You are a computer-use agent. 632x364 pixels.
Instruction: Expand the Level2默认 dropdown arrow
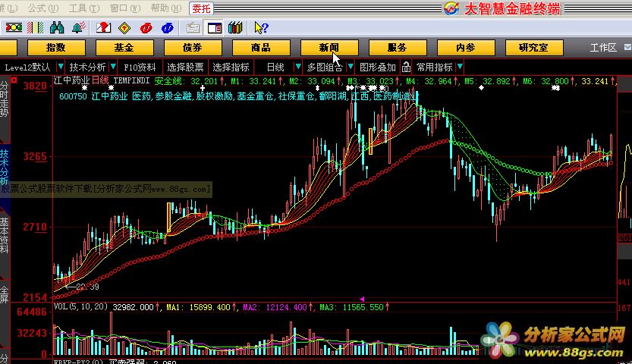coord(61,67)
